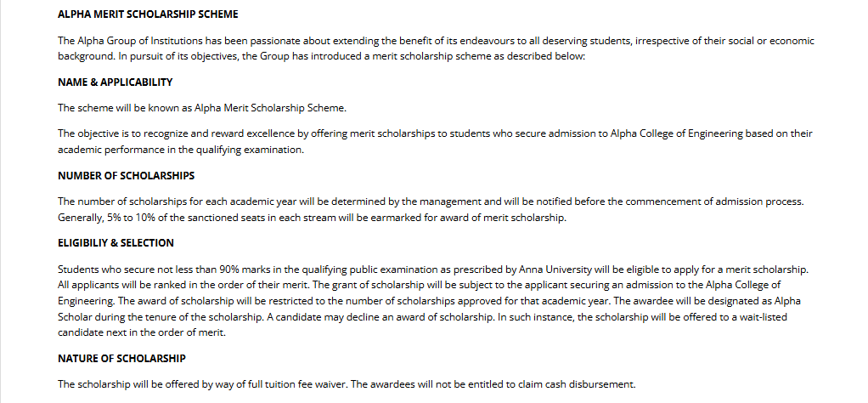
Task: Click the 'ELIGIBILIY & SELECTION' heading
Action: click(x=116, y=242)
